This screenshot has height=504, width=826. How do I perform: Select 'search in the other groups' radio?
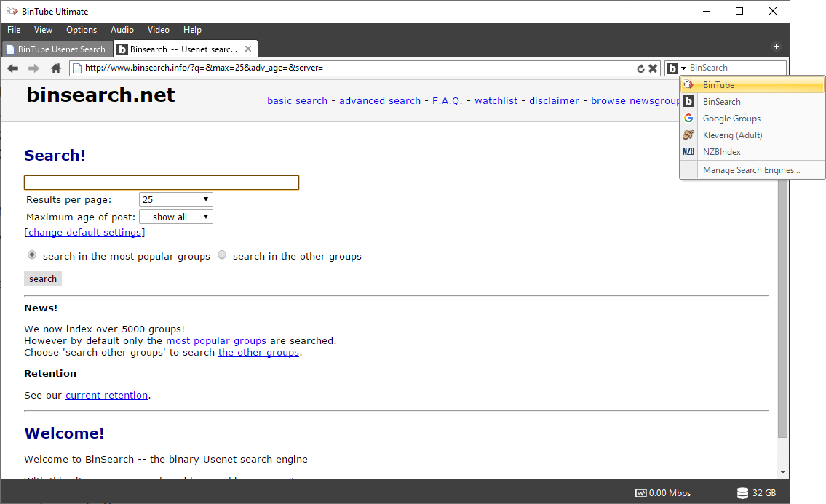click(x=222, y=255)
